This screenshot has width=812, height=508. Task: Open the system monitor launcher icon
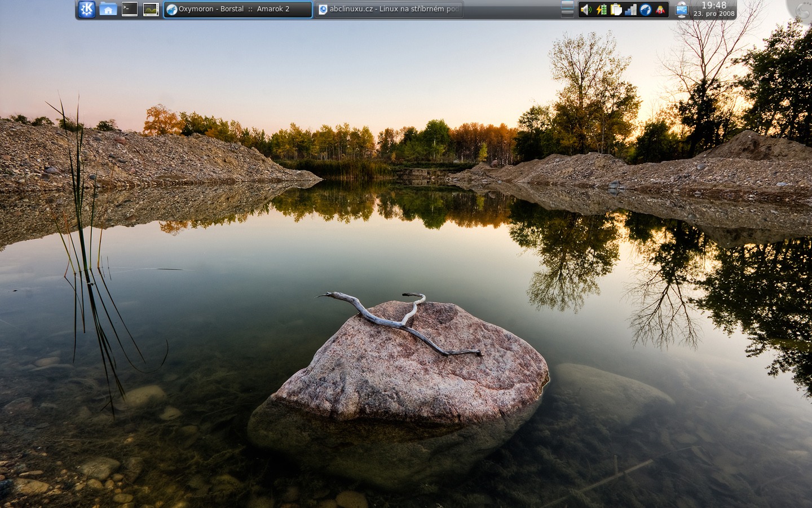coord(151,9)
